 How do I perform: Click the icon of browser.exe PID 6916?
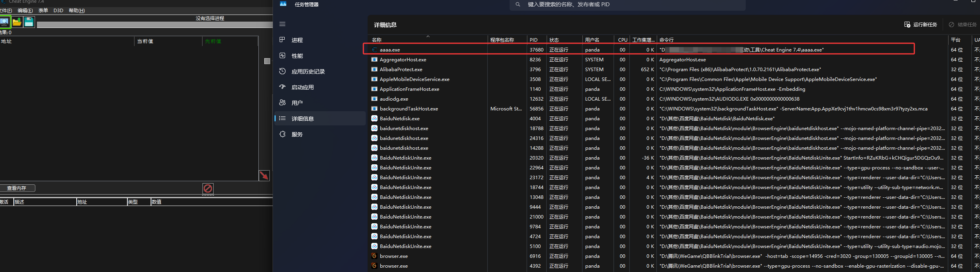374,256
